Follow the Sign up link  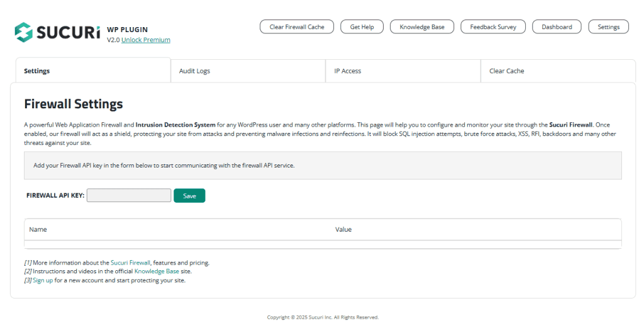click(43, 280)
